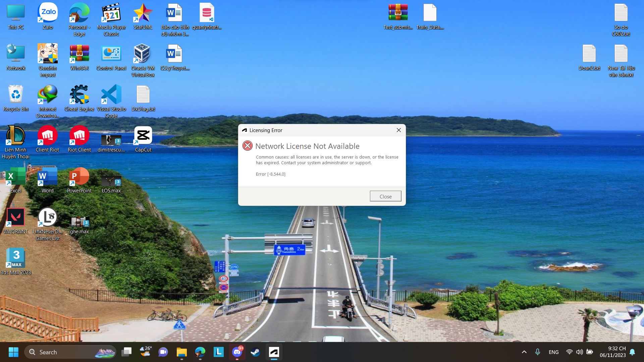Open Steam from taskbar

(x=255, y=352)
